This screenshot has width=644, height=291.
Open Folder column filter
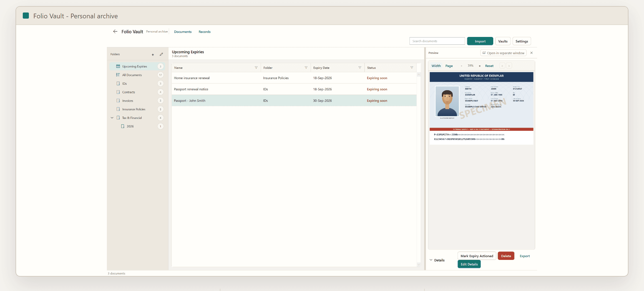coord(306,68)
